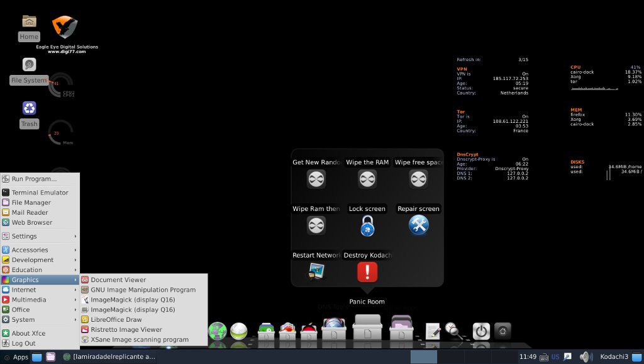
Task: Launch Wipe the RAM from Panic Room
Action: (x=367, y=179)
